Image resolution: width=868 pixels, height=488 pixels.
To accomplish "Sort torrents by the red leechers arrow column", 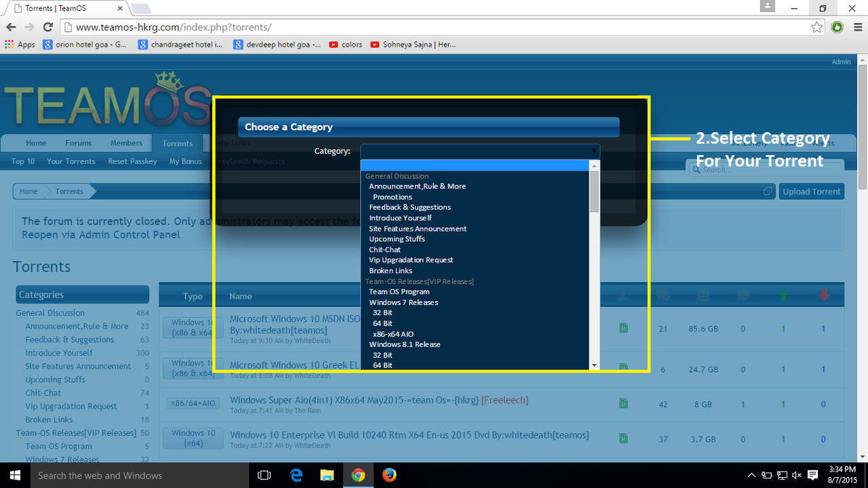I will pos(824,296).
